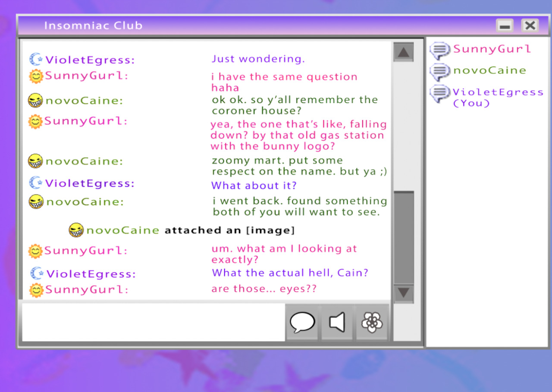The height and width of the screenshot is (392, 552).
Task: Click the chat icon beside VioletEgress
Action: [440, 93]
